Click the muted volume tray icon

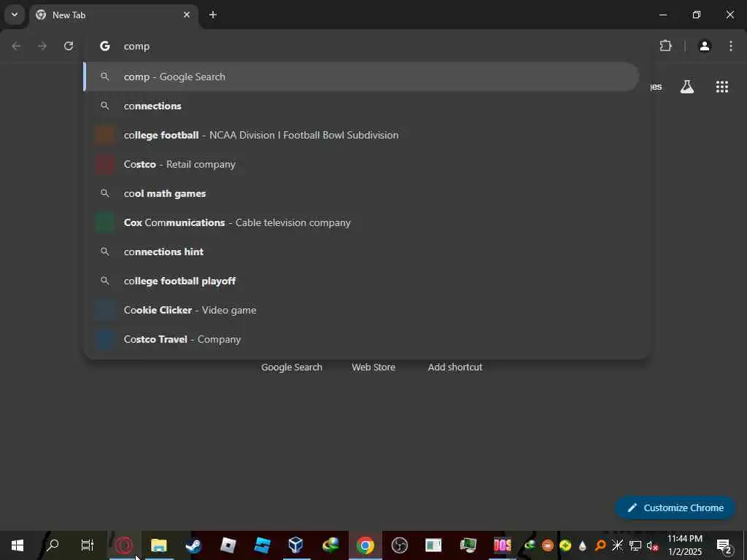[652, 545]
